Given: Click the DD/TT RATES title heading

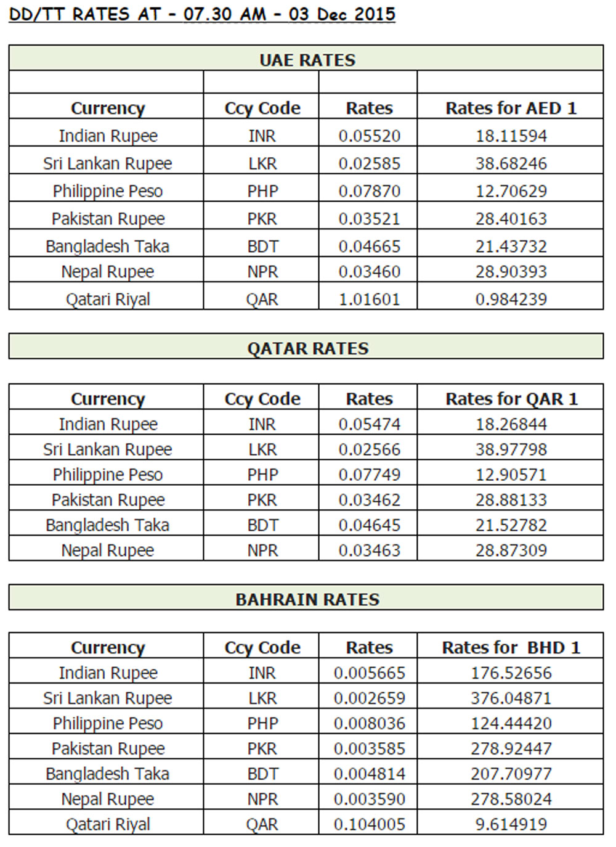Looking at the screenshot, I should pos(202,14).
